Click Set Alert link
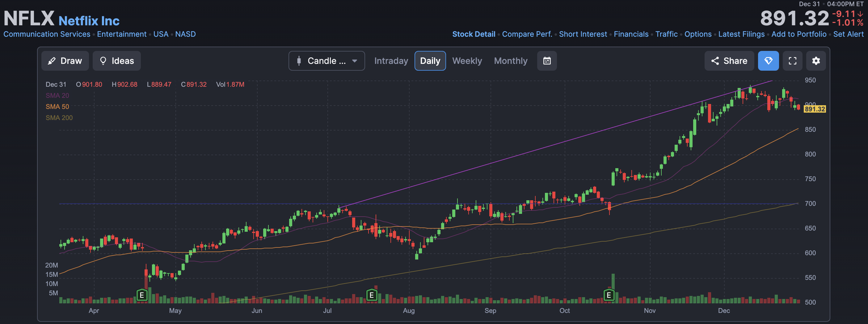 click(x=848, y=34)
